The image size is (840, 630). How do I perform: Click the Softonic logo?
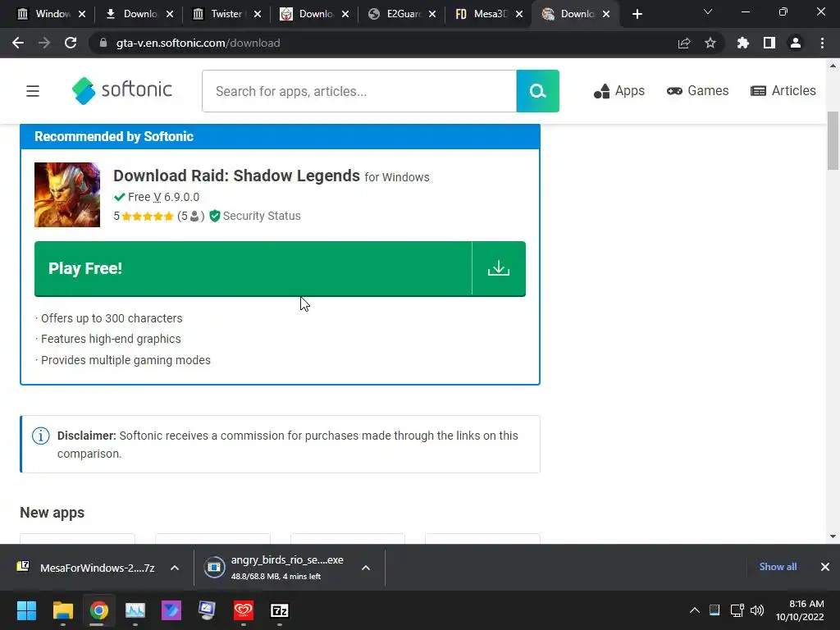pos(122,90)
